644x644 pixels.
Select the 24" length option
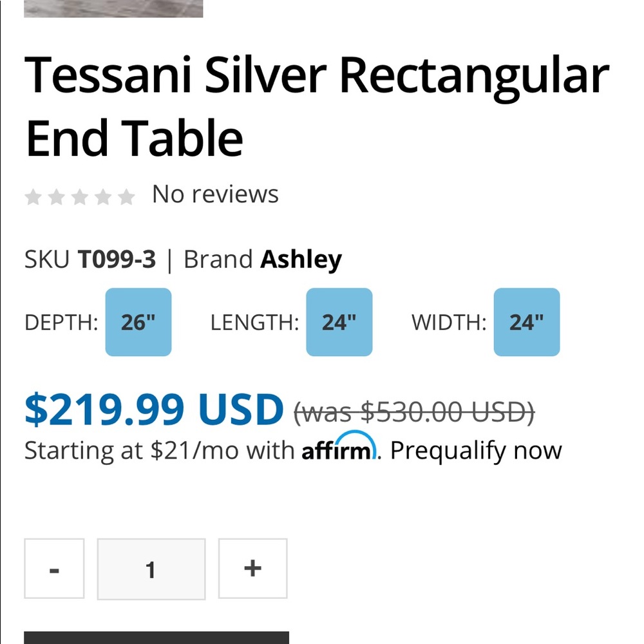(339, 322)
